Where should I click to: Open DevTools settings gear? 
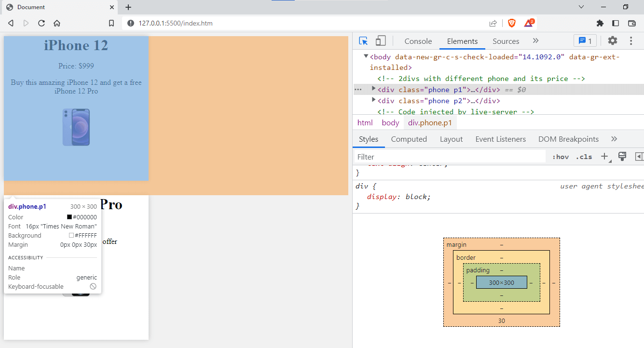[x=612, y=40]
